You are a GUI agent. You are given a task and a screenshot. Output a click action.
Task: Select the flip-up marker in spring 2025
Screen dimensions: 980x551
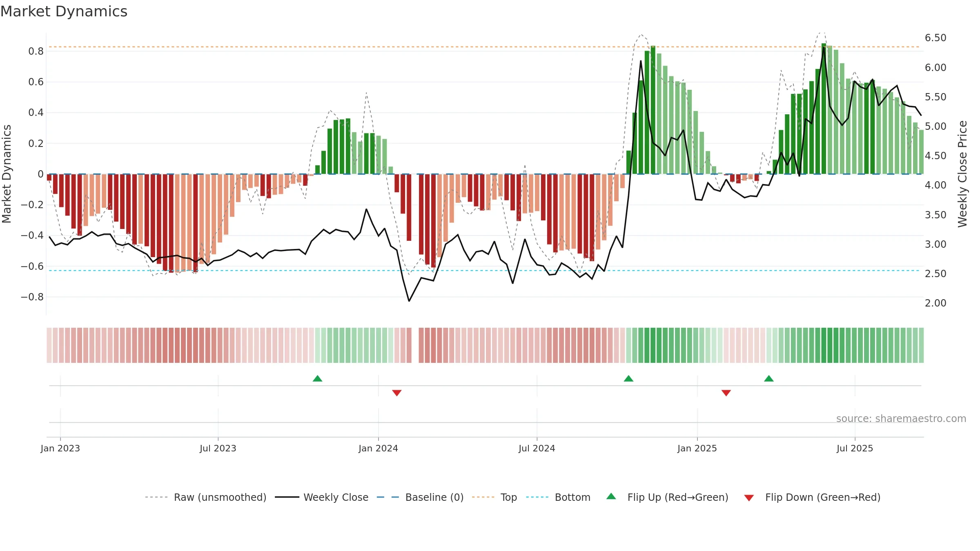coord(769,378)
